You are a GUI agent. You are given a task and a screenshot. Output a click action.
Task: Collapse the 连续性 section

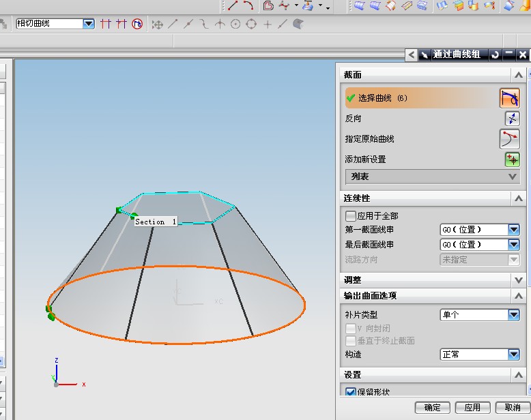(x=519, y=198)
